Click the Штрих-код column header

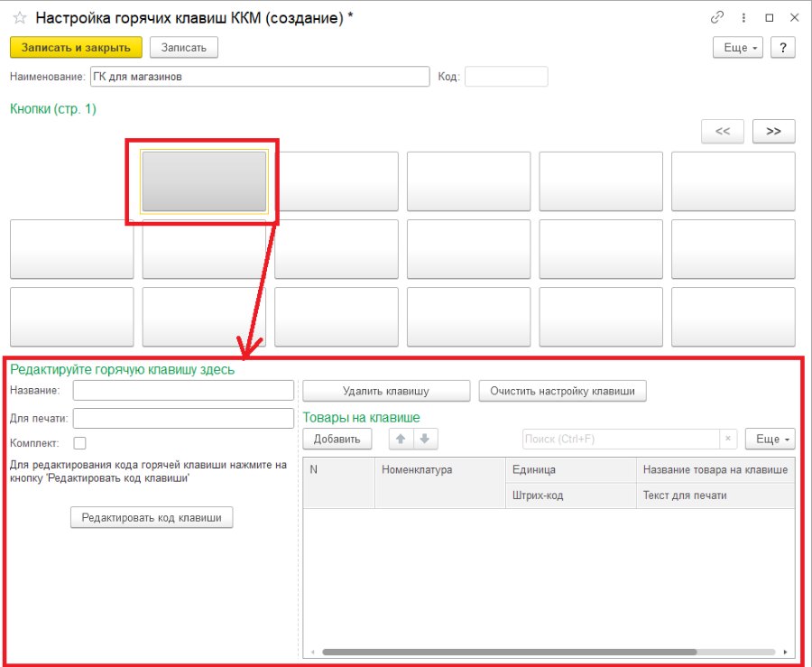coord(571,496)
